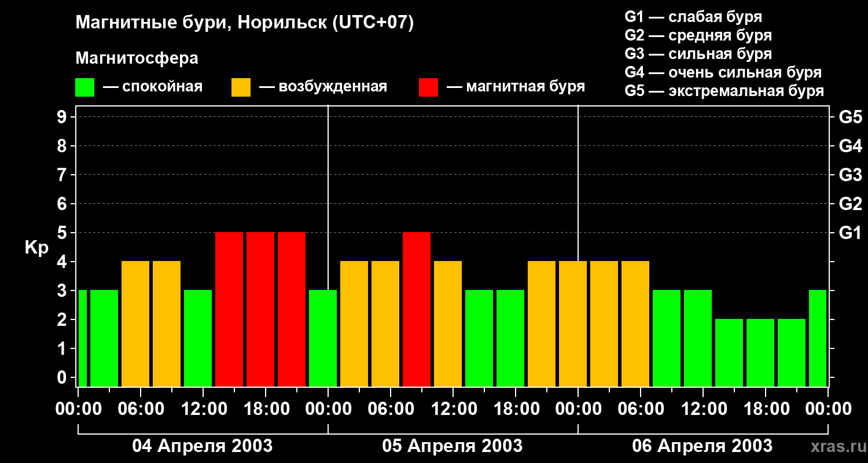Click the G1 mark on right axis
The image size is (868, 463).
[x=851, y=233]
